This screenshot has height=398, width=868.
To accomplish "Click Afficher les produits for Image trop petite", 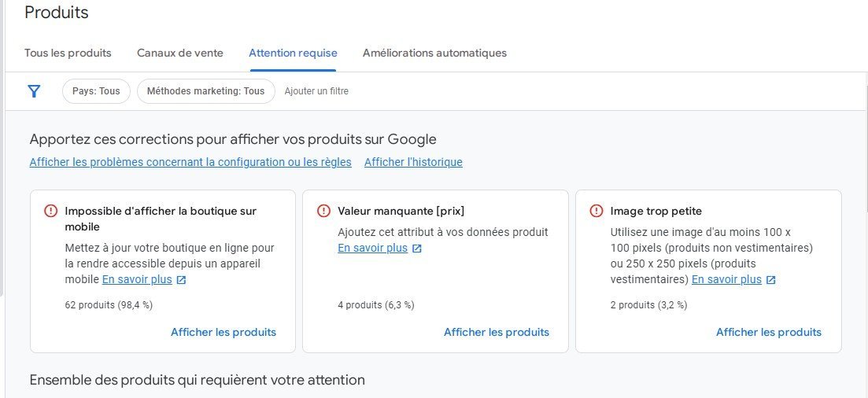I will click(x=769, y=332).
